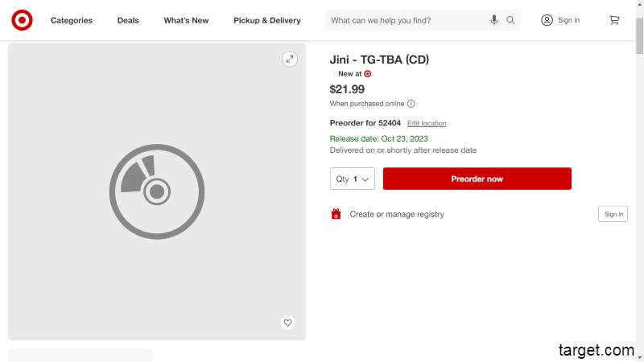Toggle the heart favorite button
The image size is (644, 362).
[x=287, y=323]
